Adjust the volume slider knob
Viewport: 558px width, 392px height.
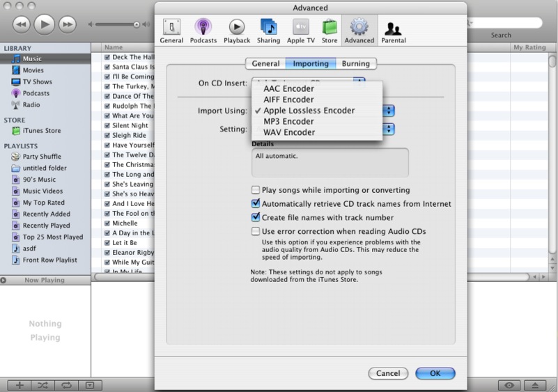coord(137,24)
